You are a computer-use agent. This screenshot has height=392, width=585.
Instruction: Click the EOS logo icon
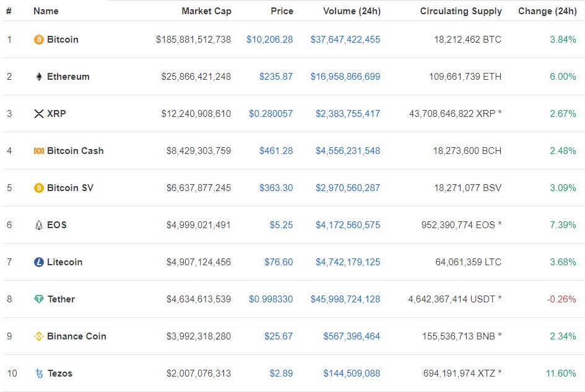pyautogui.click(x=39, y=225)
